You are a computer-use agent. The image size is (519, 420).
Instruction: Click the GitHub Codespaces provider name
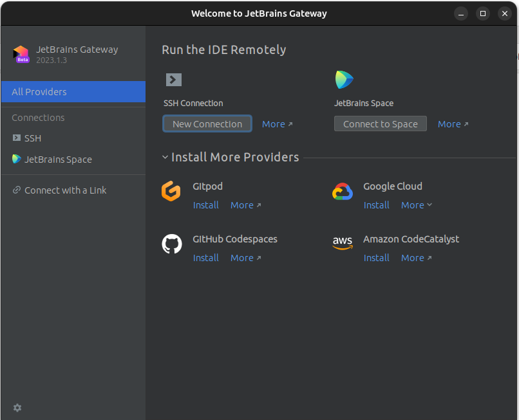235,239
